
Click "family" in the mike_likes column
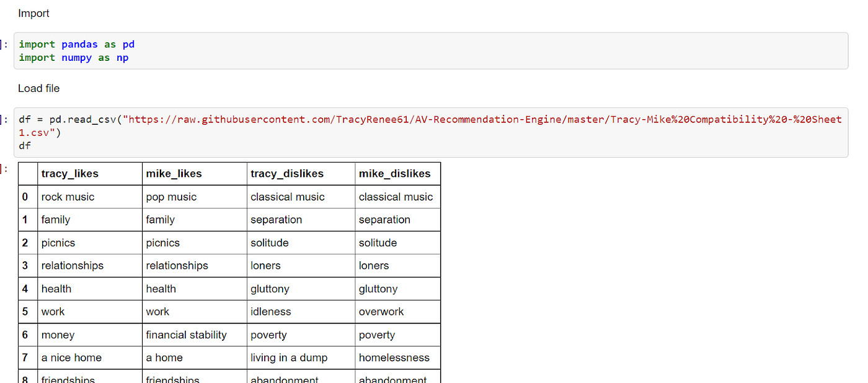tap(161, 220)
